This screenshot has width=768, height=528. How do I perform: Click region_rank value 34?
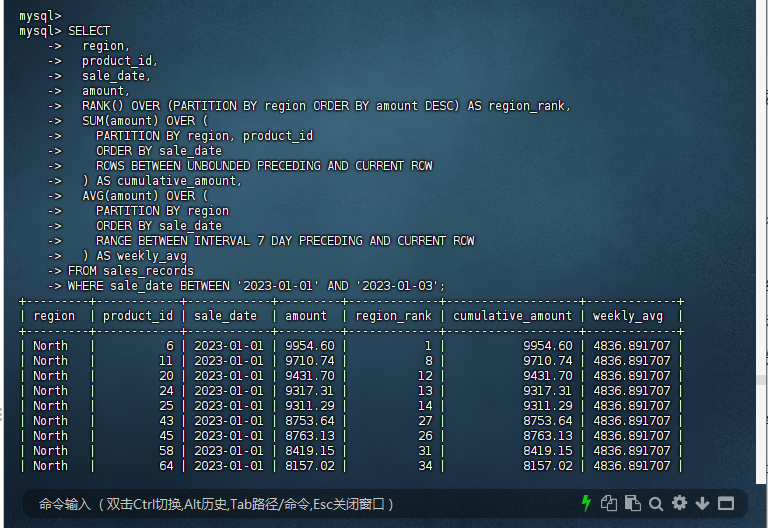425,466
